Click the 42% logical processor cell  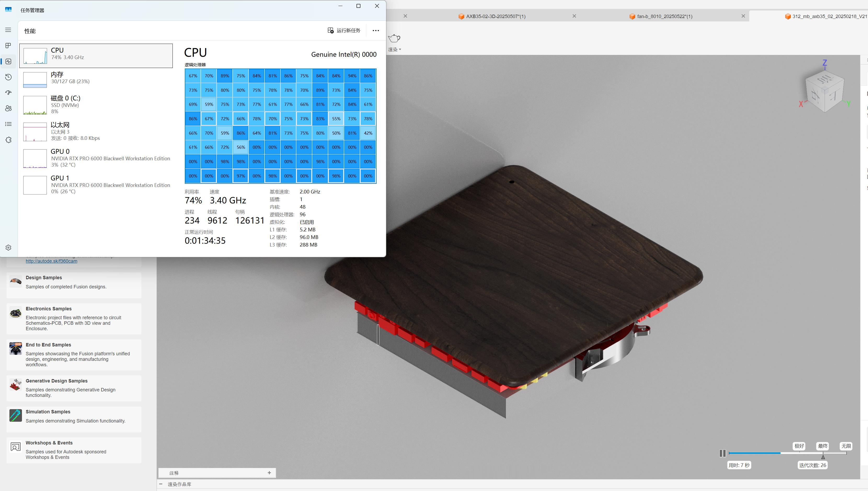[368, 133]
